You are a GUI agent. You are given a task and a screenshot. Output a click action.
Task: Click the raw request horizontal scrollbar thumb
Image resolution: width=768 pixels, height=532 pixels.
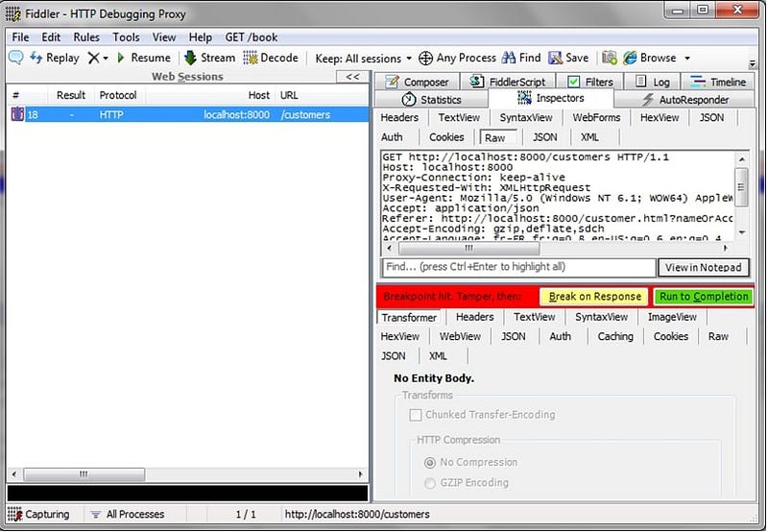[x=468, y=249]
